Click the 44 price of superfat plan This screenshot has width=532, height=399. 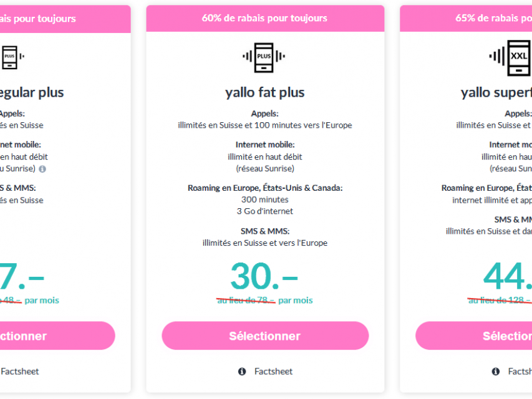(508, 276)
